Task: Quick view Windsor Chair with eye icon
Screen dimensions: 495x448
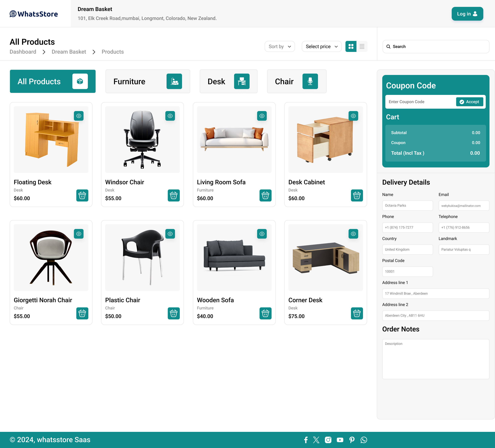Action: tap(170, 116)
